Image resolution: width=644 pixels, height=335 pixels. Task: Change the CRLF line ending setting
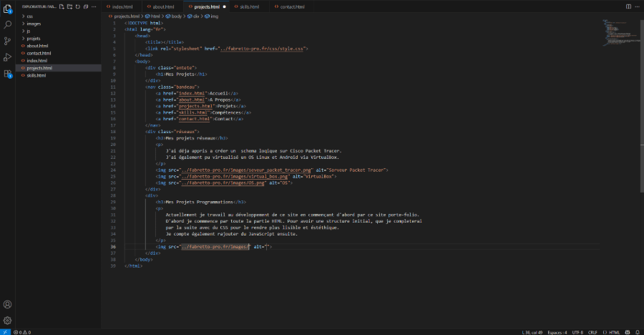pyautogui.click(x=592, y=332)
